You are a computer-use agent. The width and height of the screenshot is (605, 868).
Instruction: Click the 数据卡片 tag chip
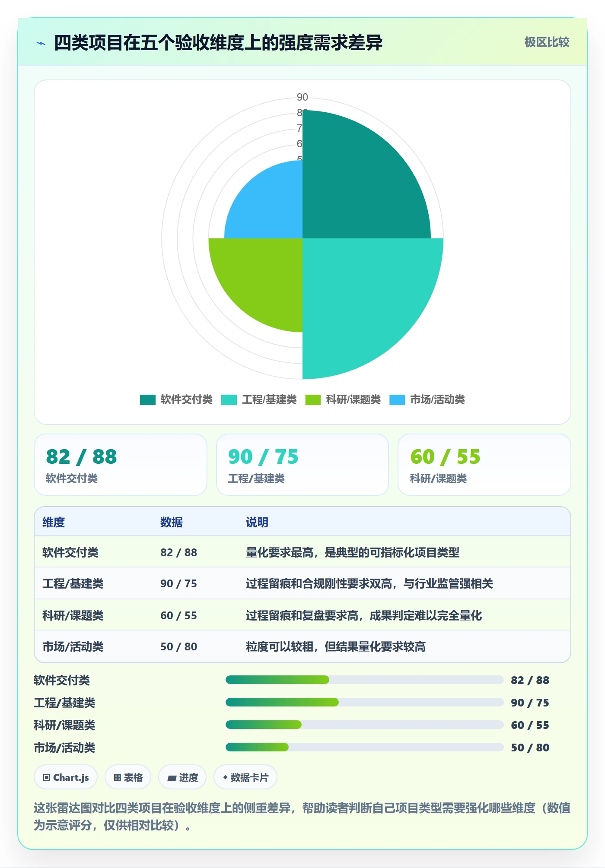point(245,777)
